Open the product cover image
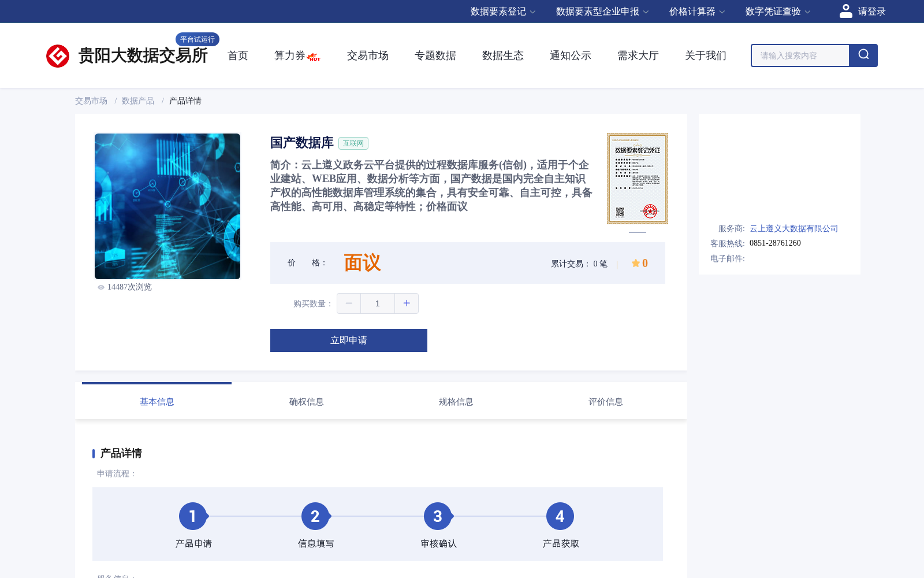This screenshot has height=578, width=924. pyautogui.click(x=167, y=206)
